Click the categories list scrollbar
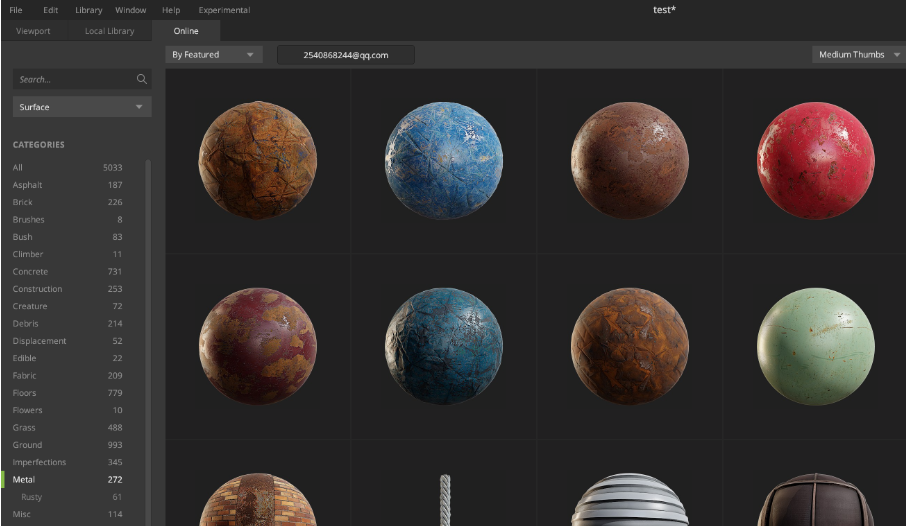This screenshot has height=526, width=906. pos(148,342)
